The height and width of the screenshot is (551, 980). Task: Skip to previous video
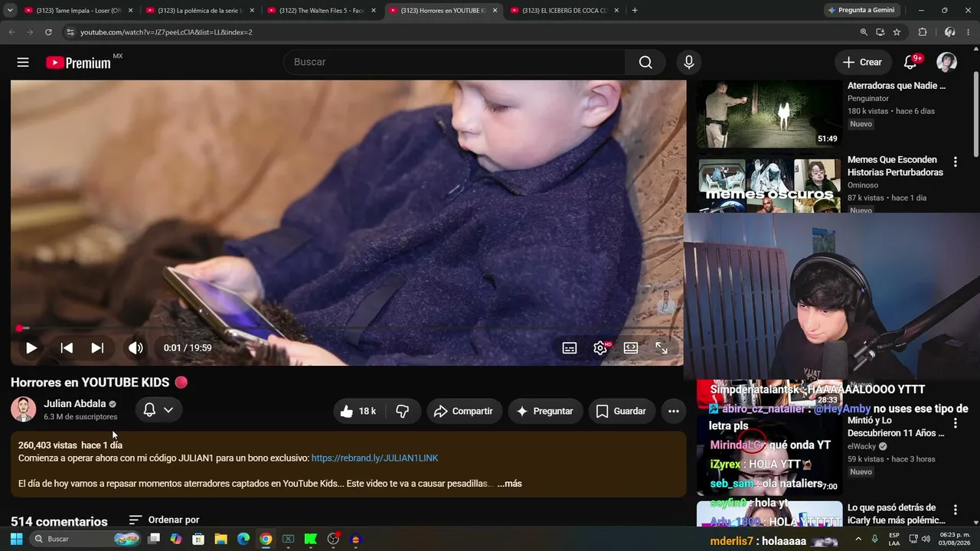pyautogui.click(x=67, y=347)
